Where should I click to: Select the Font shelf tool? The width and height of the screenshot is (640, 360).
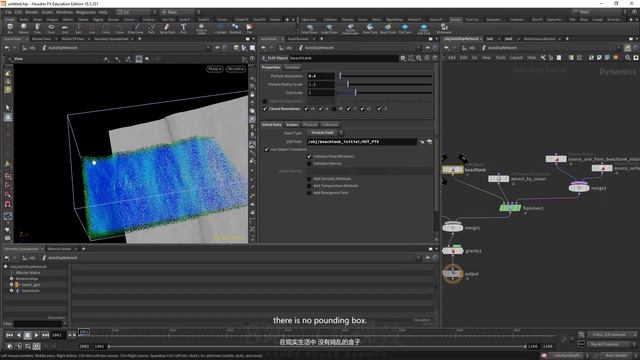coord(183,28)
